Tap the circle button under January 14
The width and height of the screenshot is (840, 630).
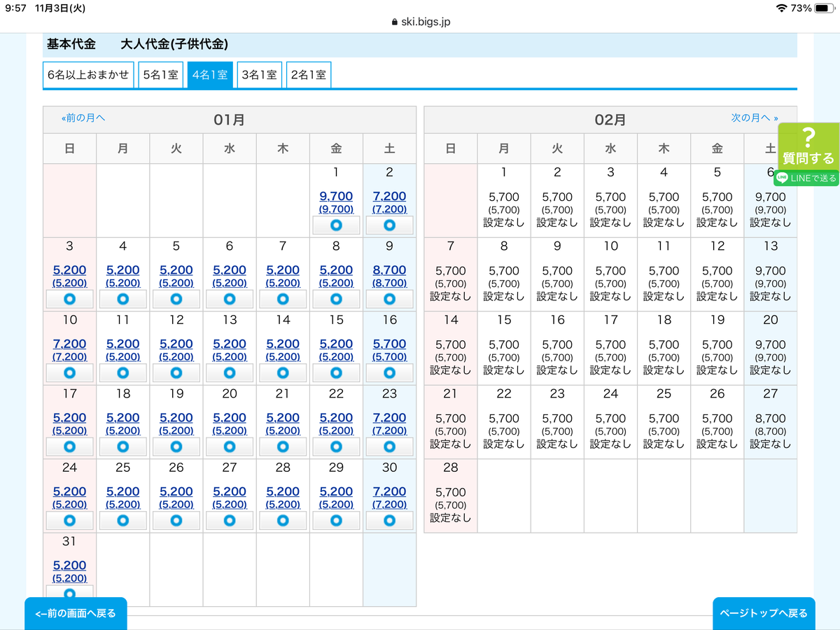[283, 373]
